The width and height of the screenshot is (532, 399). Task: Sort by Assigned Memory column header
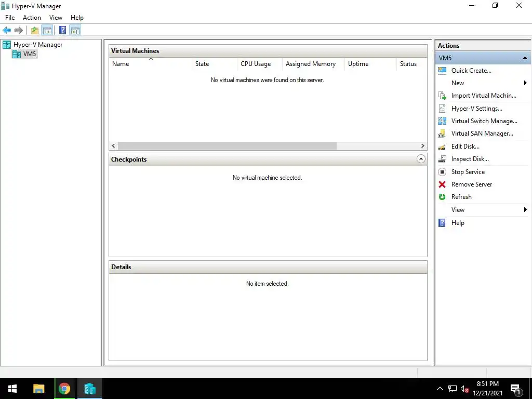313,64
